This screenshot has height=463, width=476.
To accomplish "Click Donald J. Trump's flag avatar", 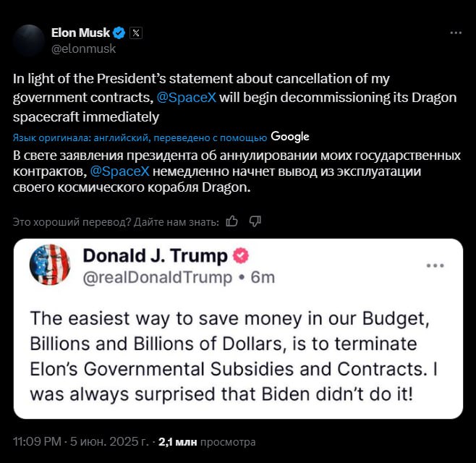I will point(50,264).
